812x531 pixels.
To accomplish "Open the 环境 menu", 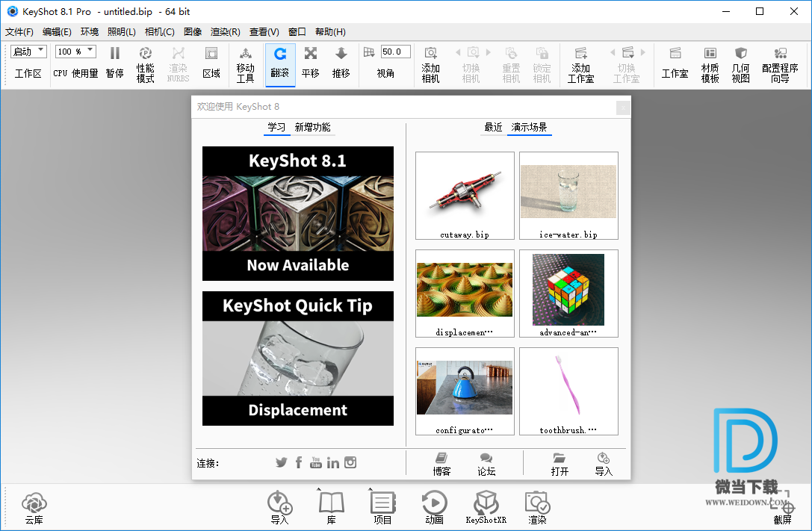I will (90, 31).
